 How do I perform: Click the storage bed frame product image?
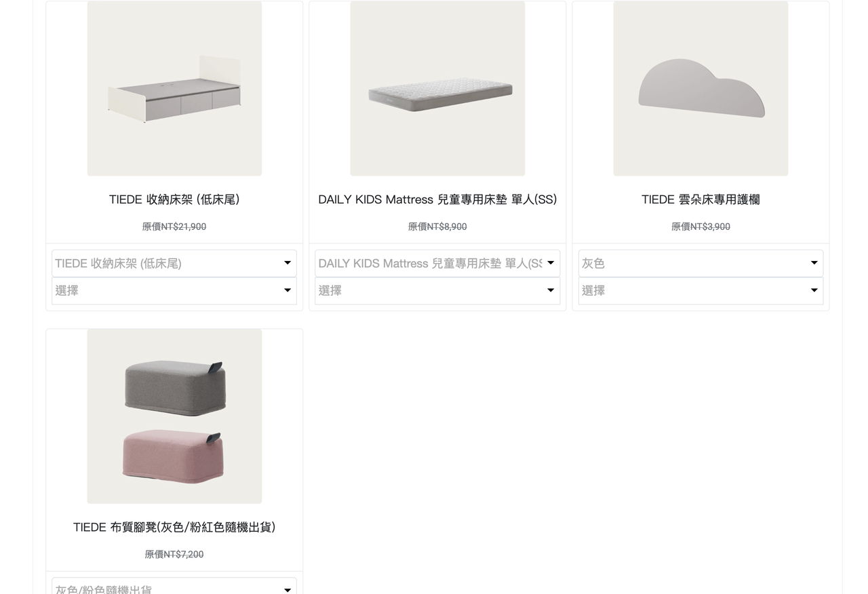[174, 88]
